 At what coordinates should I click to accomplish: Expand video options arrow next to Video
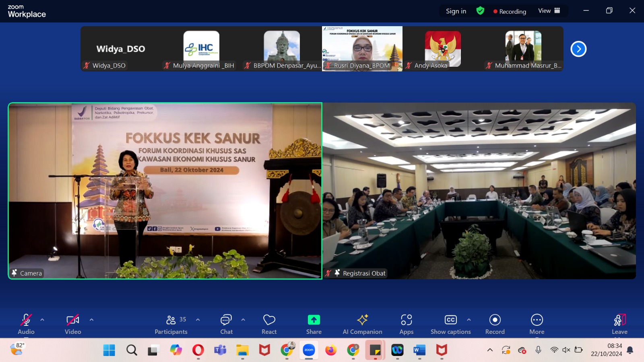[x=91, y=320]
